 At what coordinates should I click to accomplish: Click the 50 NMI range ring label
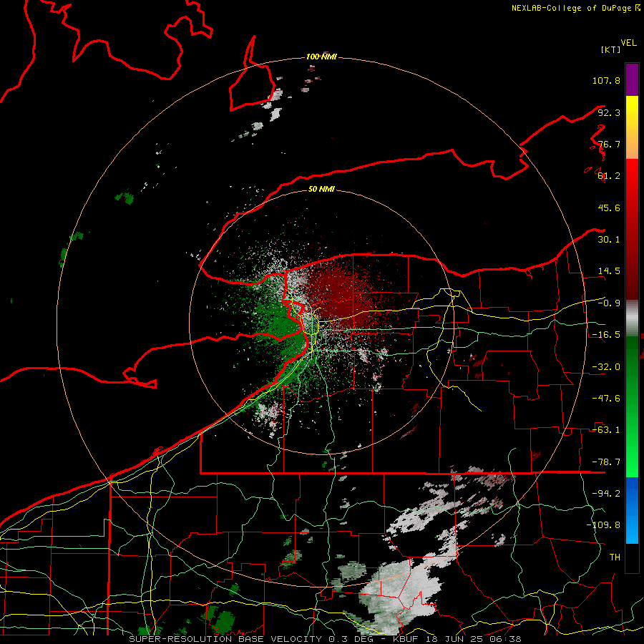321,189
